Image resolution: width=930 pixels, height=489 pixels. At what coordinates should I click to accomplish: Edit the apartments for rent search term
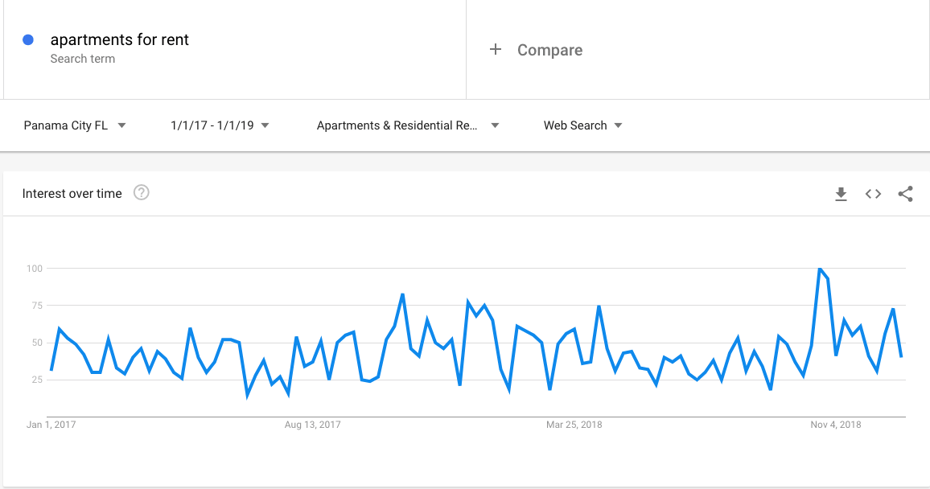pos(120,40)
